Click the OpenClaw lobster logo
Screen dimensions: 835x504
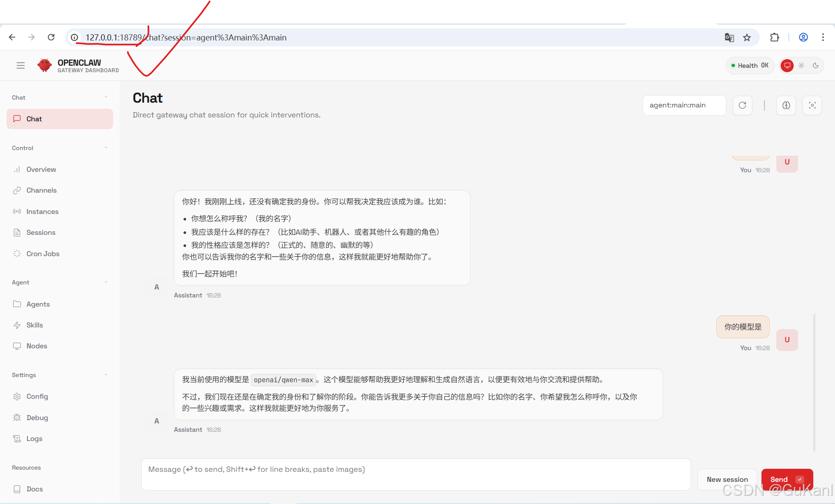pos(44,66)
